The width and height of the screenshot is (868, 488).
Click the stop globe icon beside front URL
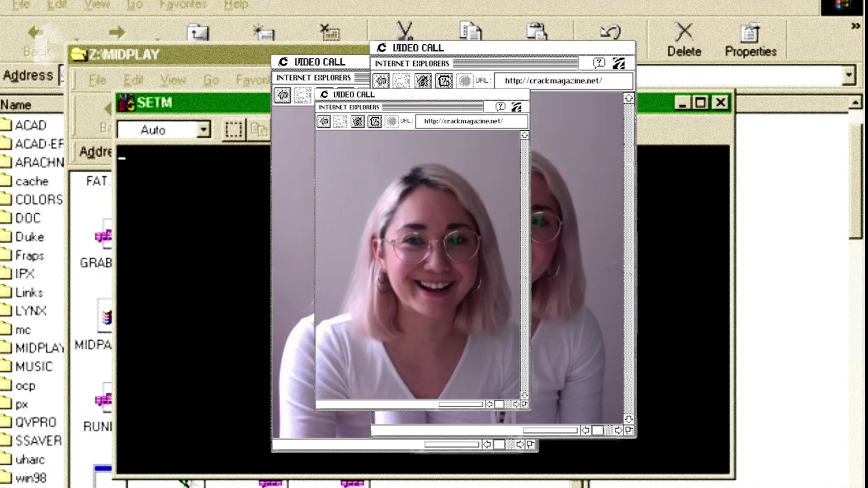[x=392, y=121]
